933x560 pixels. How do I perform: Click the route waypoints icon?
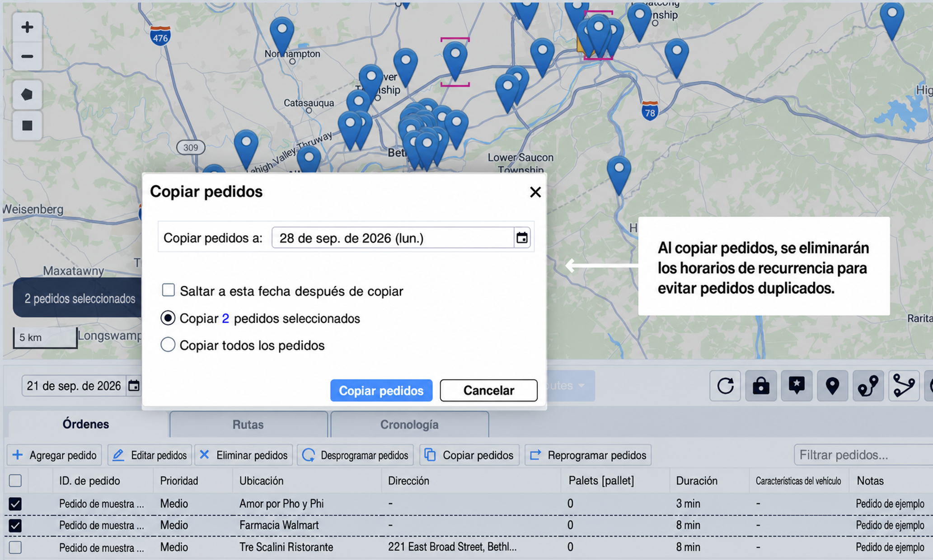pyautogui.click(x=868, y=386)
